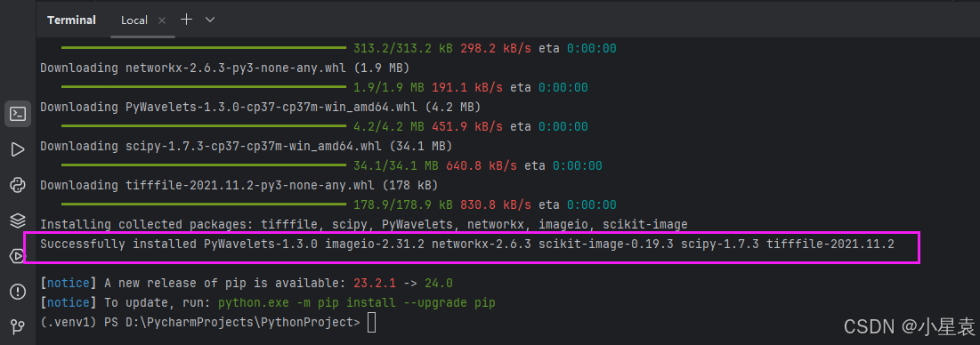The width and height of the screenshot is (980, 345).
Task: Click 'Downloading PyWavelets-1.3.0-cp37' line
Action: tap(260, 107)
